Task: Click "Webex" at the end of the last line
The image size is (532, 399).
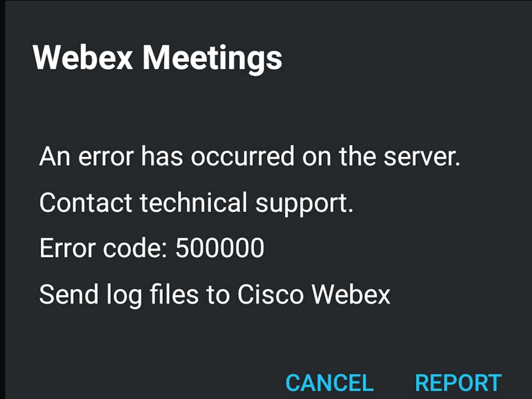Action: [x=351, y=294]
